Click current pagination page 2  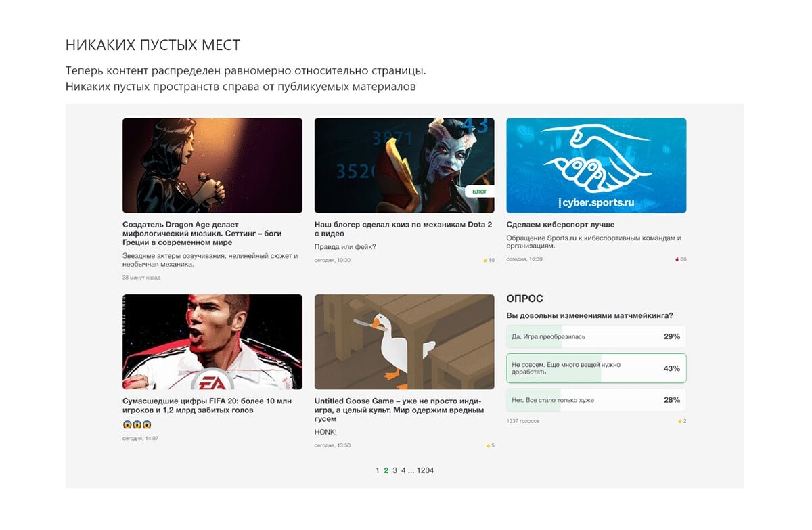[386, 470]
